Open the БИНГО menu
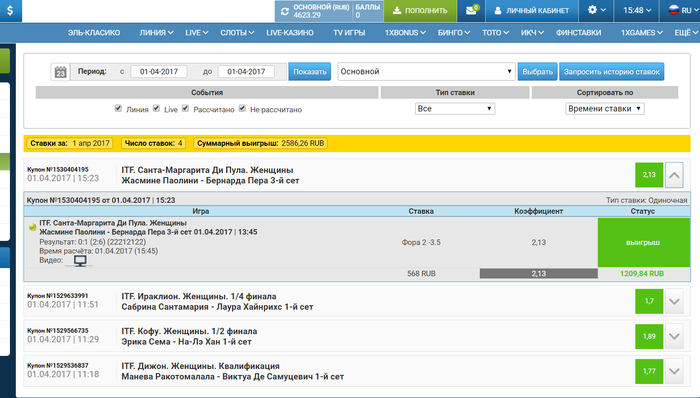Viewport: 700px width, 398px height. pos(454,33)
